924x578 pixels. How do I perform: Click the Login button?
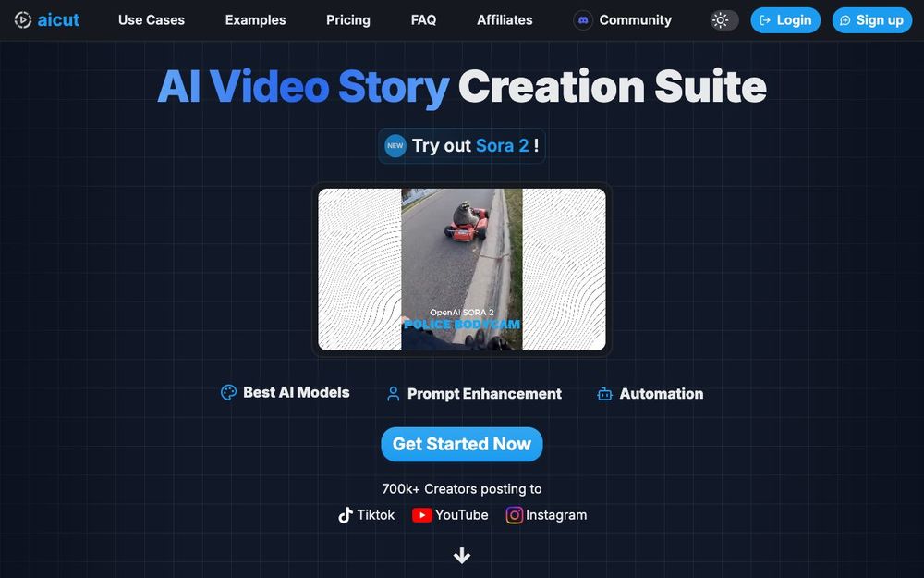coord(785,19)
